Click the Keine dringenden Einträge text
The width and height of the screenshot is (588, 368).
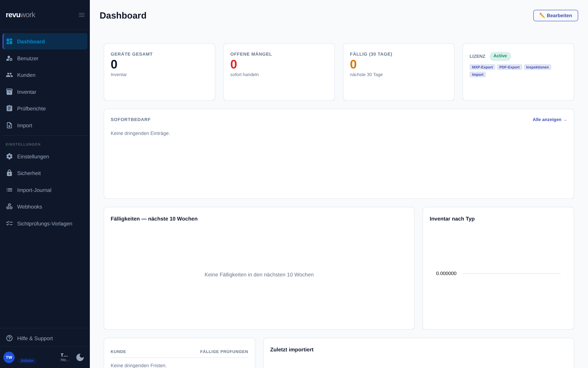(x=140, y=133)
